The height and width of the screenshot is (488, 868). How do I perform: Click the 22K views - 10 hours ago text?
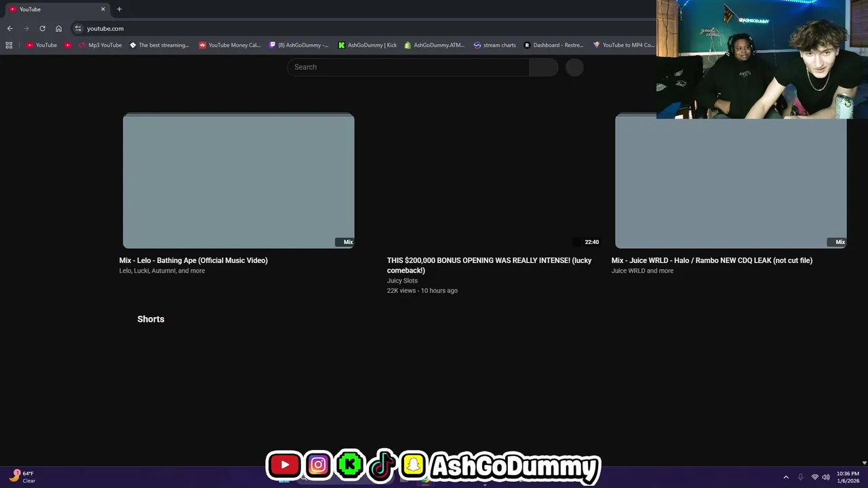[x=422, y=291]
